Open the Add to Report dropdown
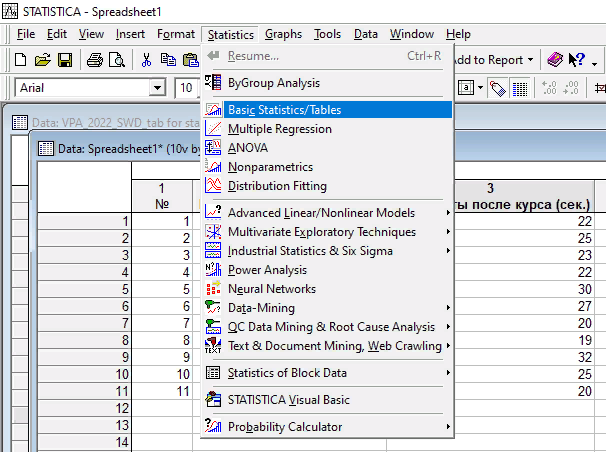This screenshot has height=452, width=606. (x=530, y=60)
